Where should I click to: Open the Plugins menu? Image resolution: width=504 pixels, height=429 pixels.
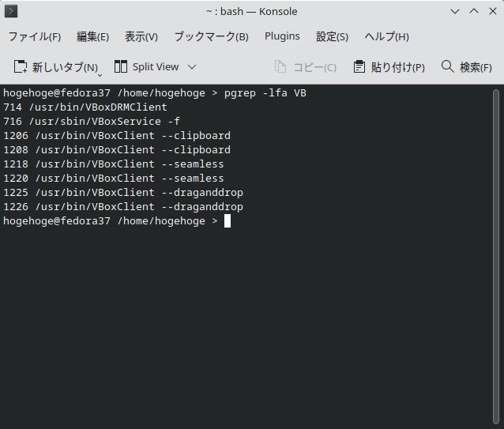[282, 36]
